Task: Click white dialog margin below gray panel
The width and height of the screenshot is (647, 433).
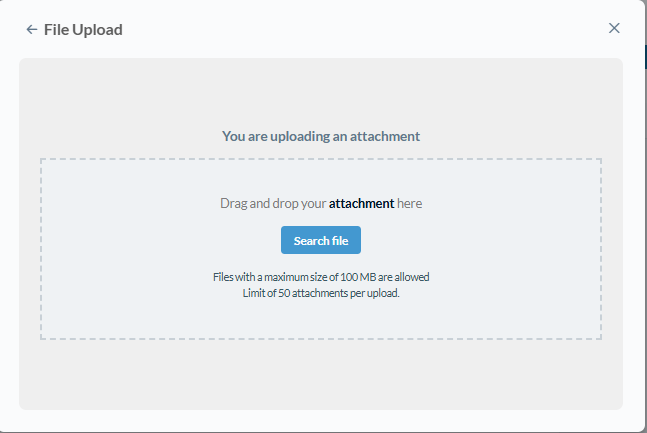Action: [x=321, y=420]
